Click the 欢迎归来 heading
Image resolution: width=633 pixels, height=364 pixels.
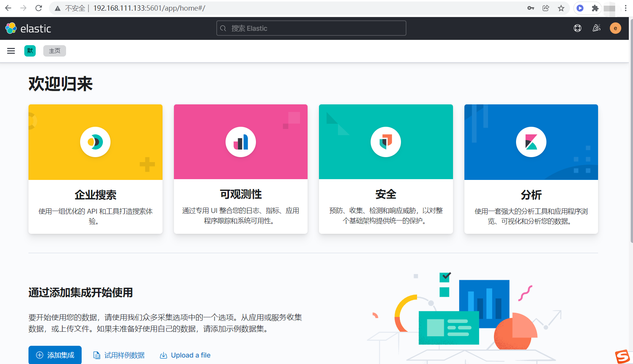[x=61, y=84]
